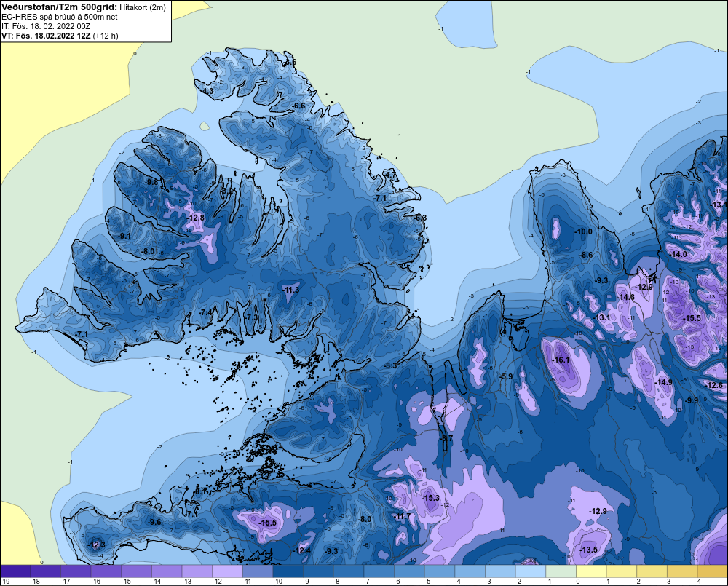Click the -4.3 temperature label

pyautogui.click(x=207, y=91)
